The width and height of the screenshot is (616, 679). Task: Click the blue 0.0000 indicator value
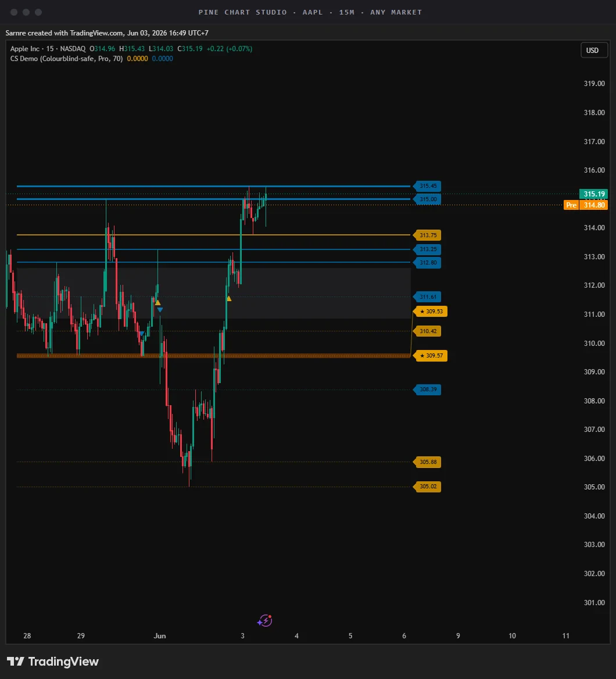[x=162, y=59]
